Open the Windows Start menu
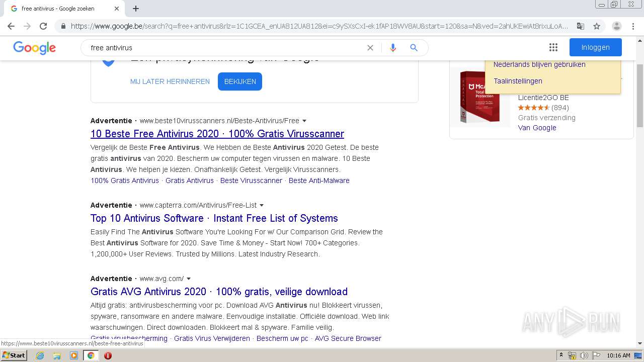This screenshot has height=362, width=644. (x=14, y=355)
